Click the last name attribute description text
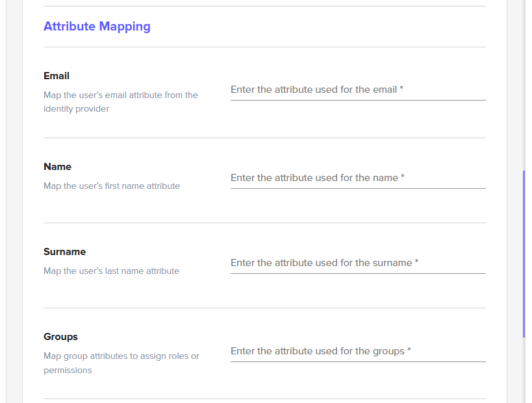The image size is (532, 403). pyautogui.click(x=111, y=271)
